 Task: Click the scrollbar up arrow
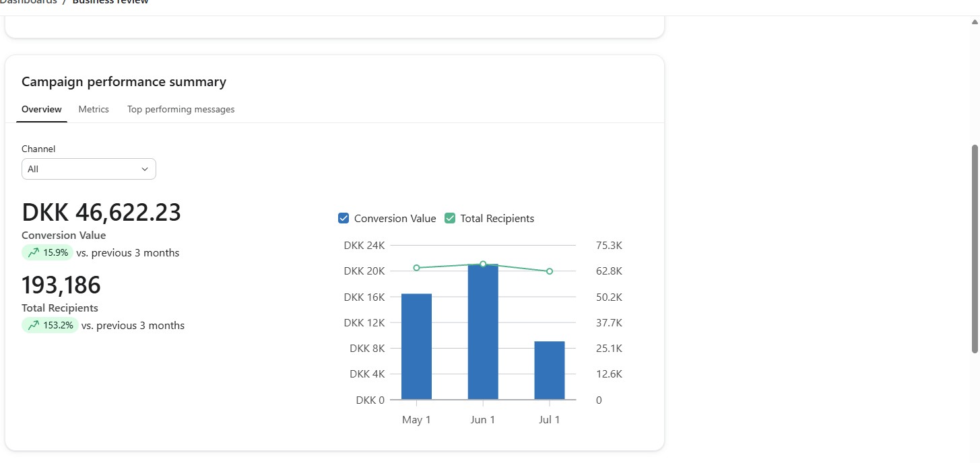(975, 22)
